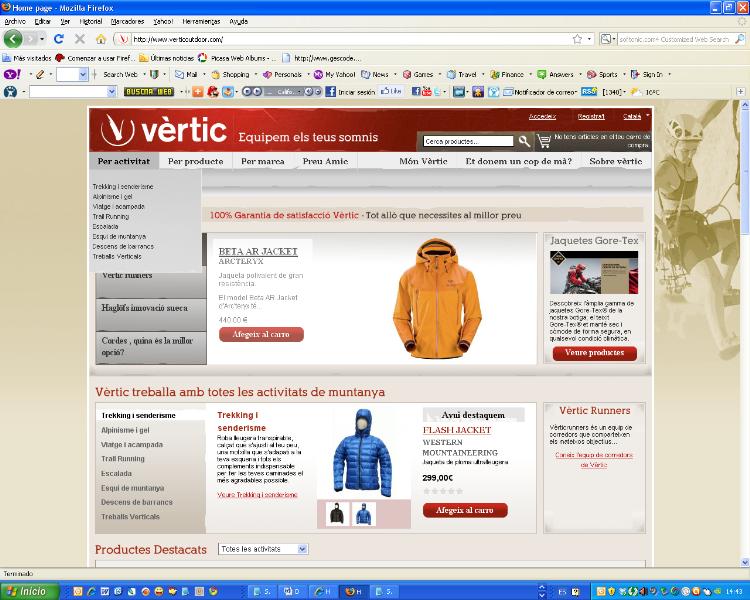This screenshot has width=750, height=600.
Task: Click the BUSCAR WEB button
Action: point(149,91)
